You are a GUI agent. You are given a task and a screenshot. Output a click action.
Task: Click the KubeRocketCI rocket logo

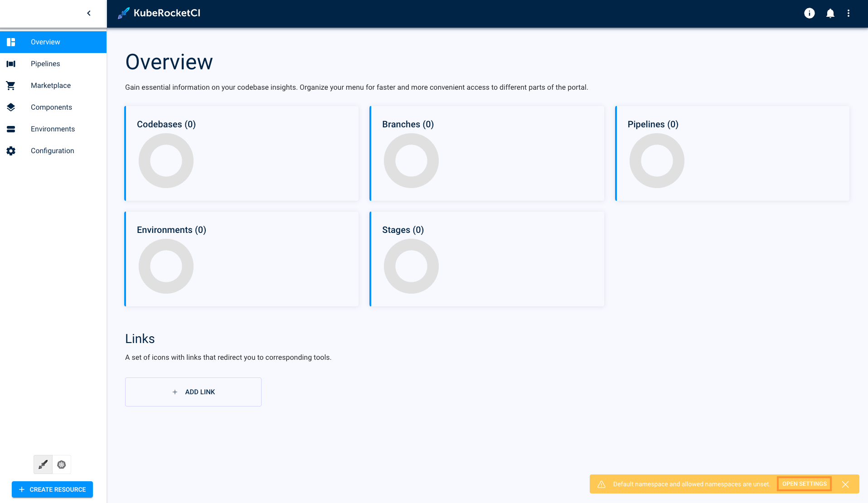(x=124, y=13)
